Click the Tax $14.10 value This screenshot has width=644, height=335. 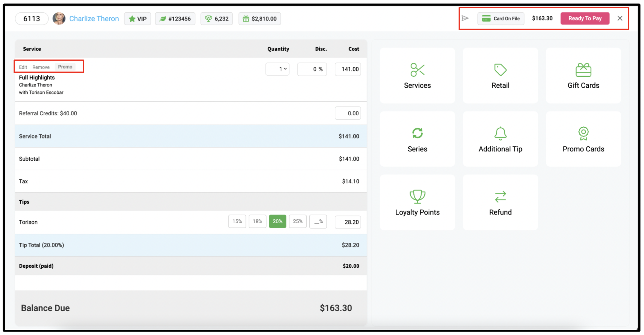click(x=351, y=181)
